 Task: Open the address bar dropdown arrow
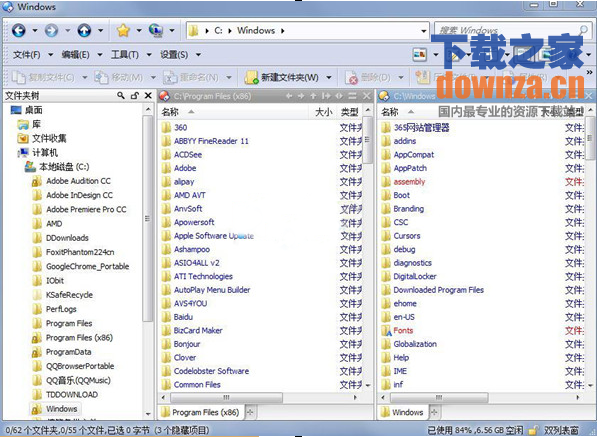(423, 30)
